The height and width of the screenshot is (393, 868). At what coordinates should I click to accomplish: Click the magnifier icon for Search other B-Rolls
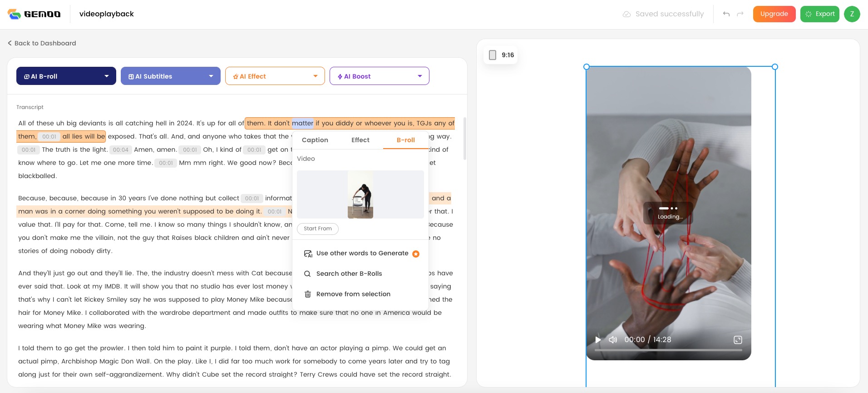(x=307, y=274)
